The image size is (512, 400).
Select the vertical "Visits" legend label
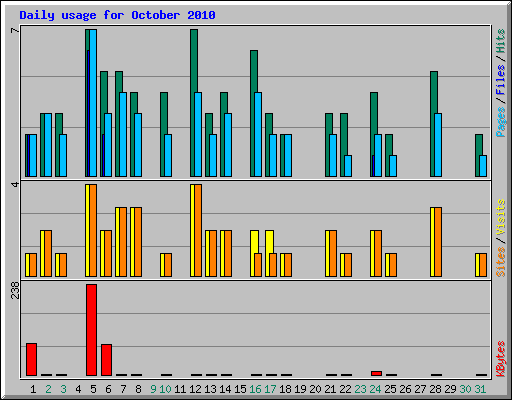coord(500,218)
